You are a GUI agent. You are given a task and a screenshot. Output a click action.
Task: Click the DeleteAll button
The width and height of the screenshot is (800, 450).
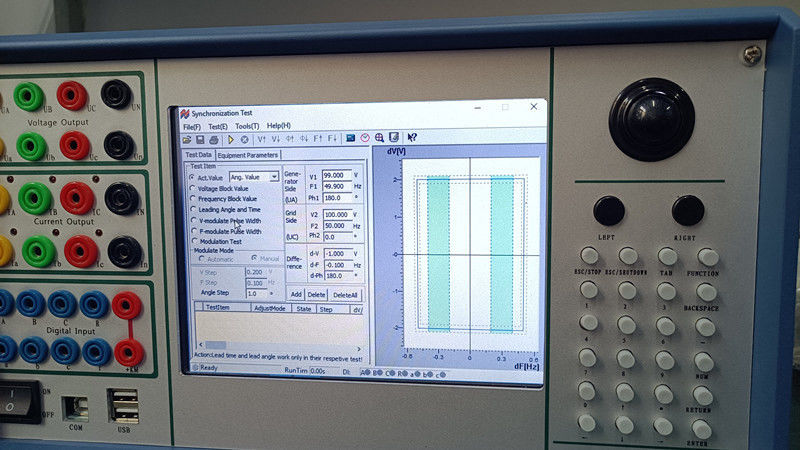tap(345, 295)
